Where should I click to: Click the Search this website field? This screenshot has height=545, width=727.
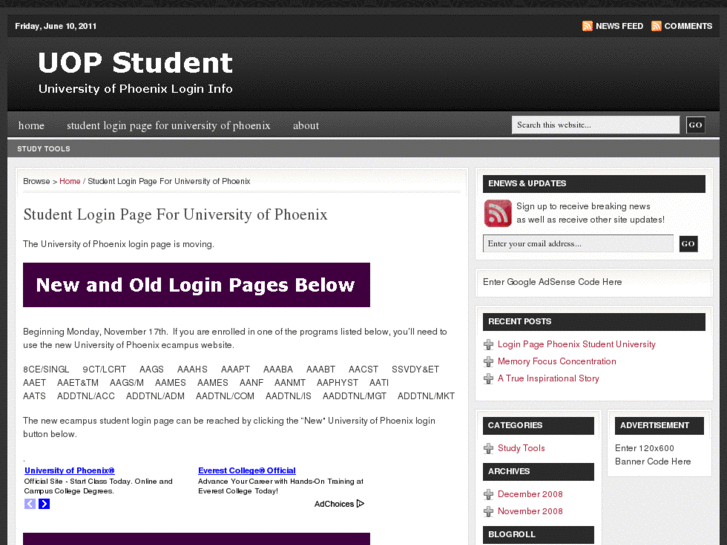tap(595, 125)
